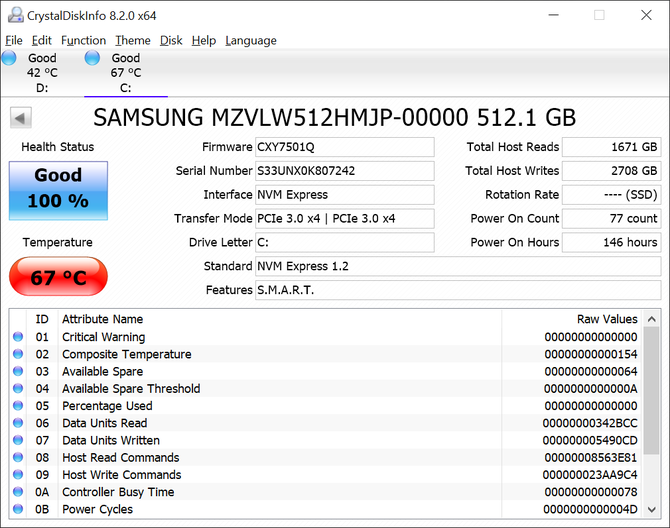Click the Drive Letter field C:
The height and width of the screenshot is (528, 670).
point(344,243)
